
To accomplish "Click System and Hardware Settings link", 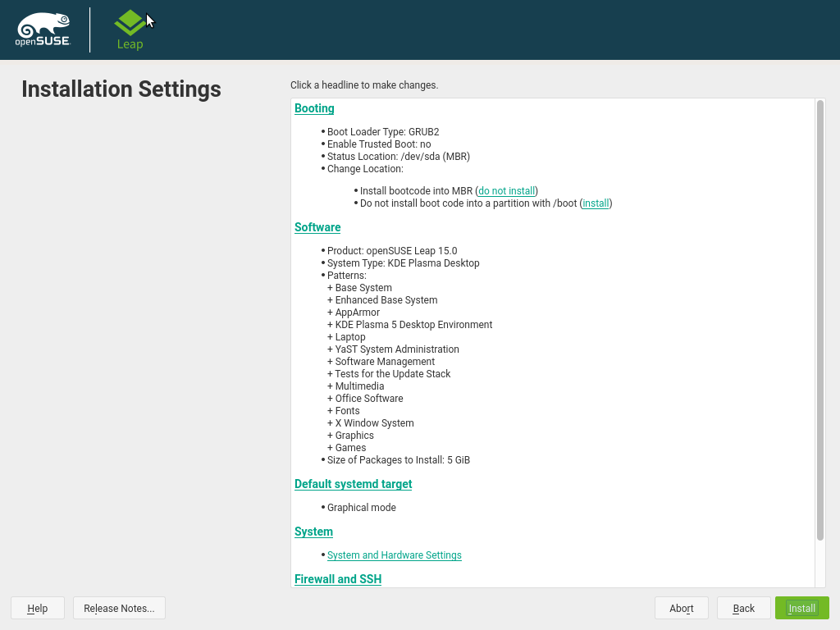I will click(x=394, y=555).
